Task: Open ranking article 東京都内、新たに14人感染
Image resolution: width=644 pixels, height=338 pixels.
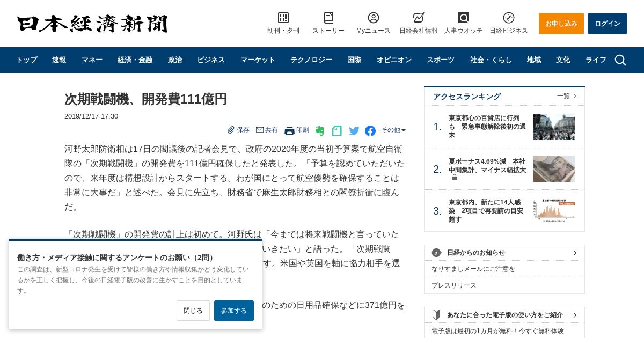Action: (x=486, y=211)
